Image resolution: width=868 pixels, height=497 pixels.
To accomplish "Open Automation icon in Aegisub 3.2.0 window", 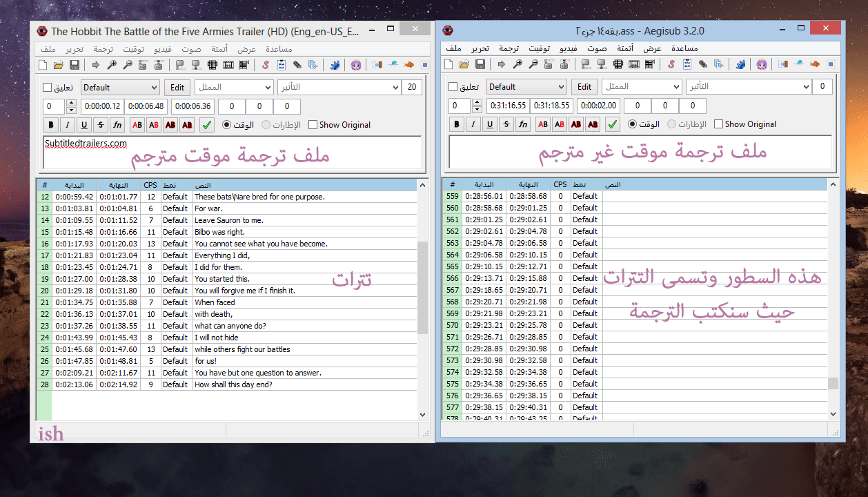I will [x=741, y=64].
